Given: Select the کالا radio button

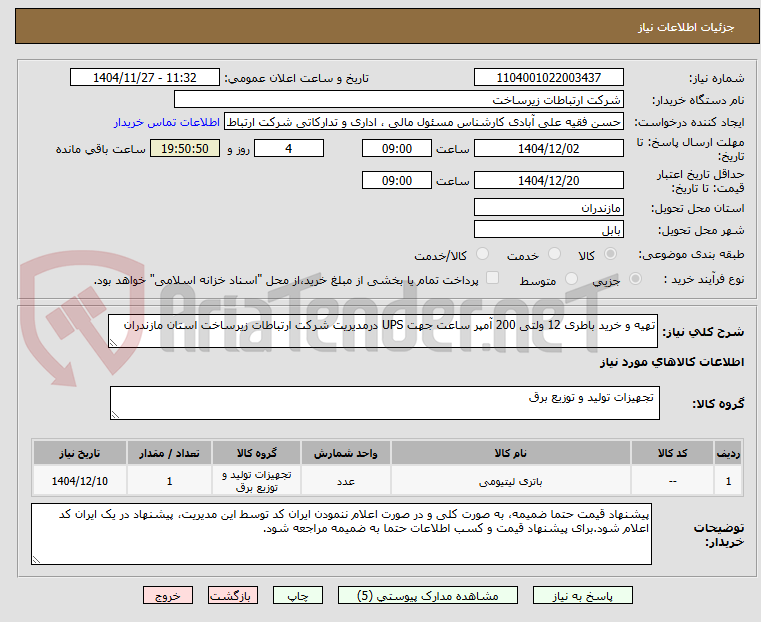Looking at the screenshot, I should coord(611,254).
